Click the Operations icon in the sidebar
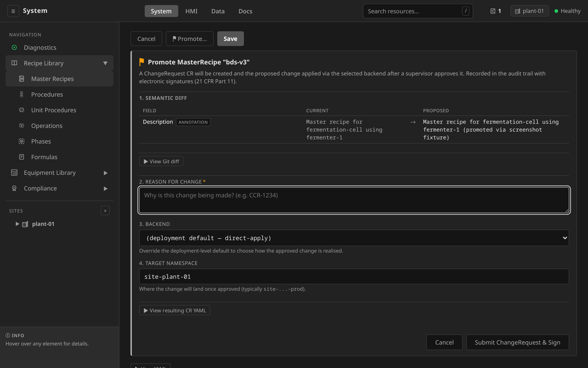This screenshot has width=588, height=368. click(22, 126)
